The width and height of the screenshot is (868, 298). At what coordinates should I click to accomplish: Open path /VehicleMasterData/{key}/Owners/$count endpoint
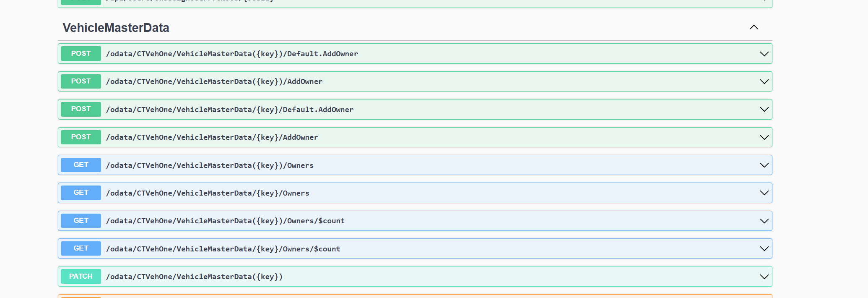223,249
